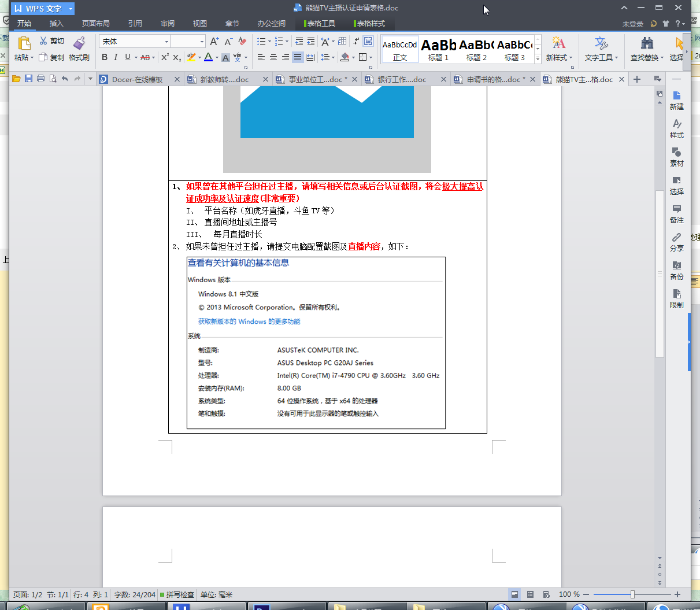Open the 文字工具 dropdown

coord(601,49)
